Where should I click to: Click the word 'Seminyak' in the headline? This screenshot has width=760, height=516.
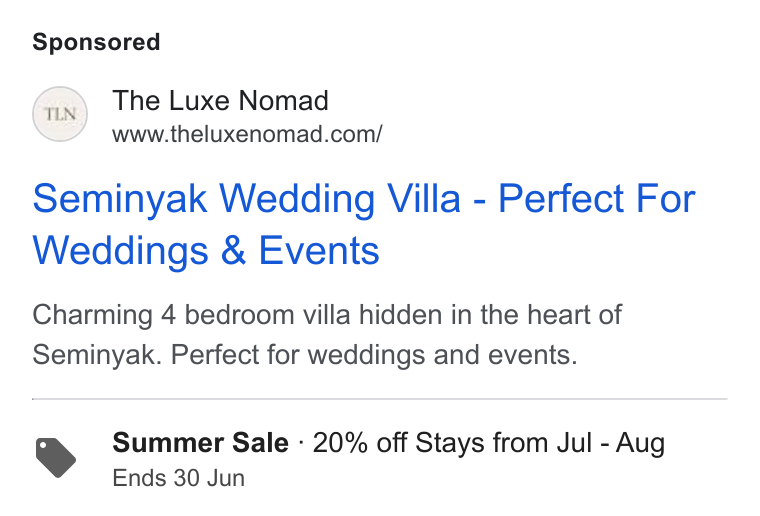coord(120,199)
